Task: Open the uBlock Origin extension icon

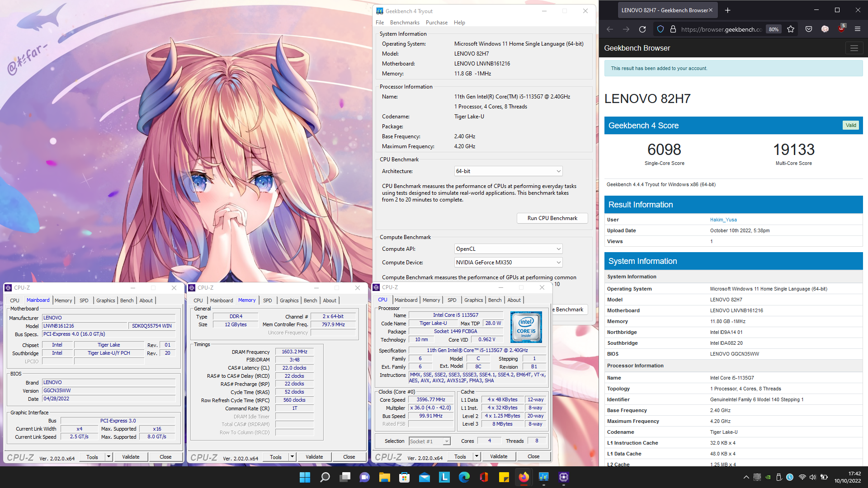Action: pyautogui.click(x=841, y=28)
